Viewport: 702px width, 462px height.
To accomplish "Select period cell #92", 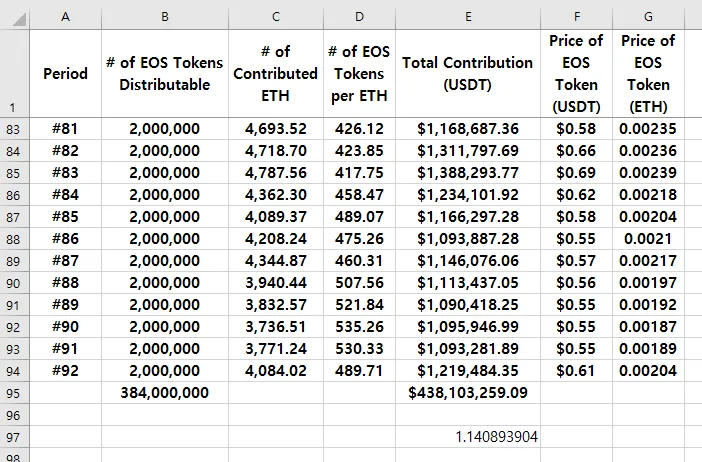I will coord(65,371).
